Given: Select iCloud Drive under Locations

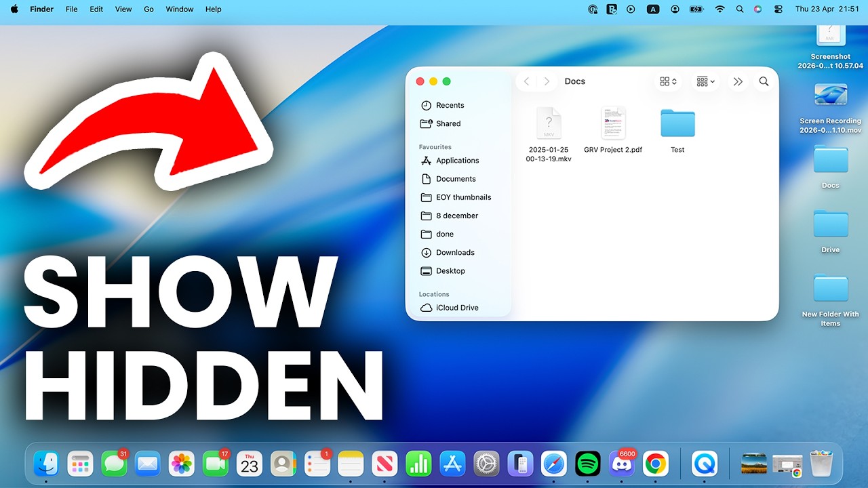Looking at the screenshot, I should click(449, 308).
